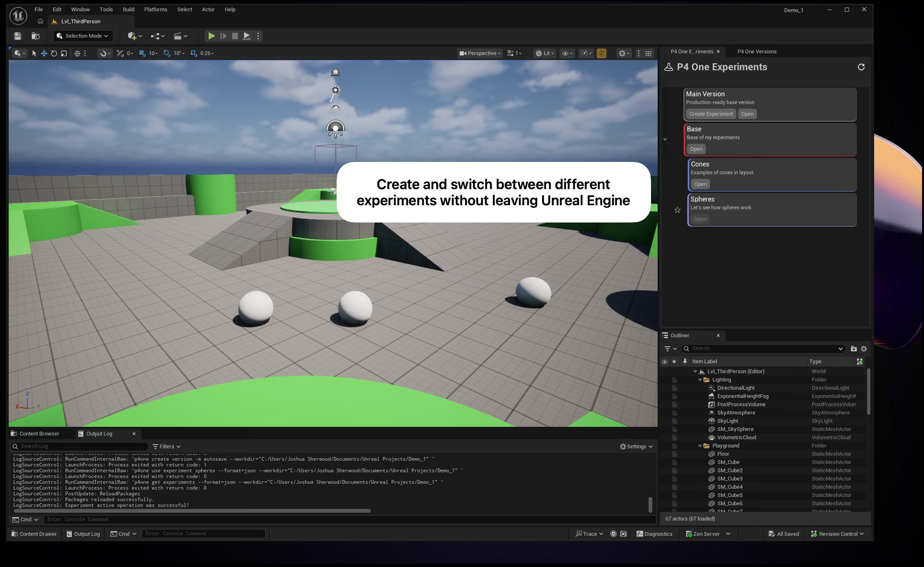Open the Cones experiment
Screen dimensions: 924x567
coord(700,184)
